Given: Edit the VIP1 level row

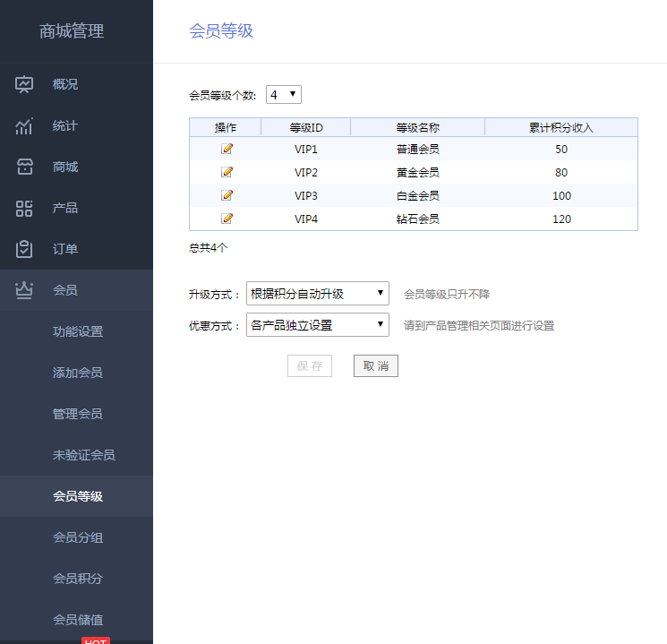Looking at the screenshot, I should 227,149.
